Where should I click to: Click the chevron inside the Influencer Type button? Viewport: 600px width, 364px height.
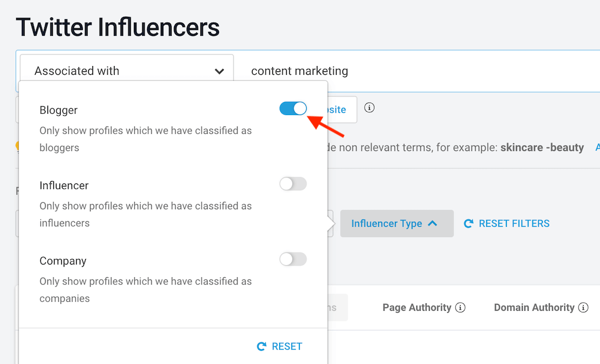(433, 223)
